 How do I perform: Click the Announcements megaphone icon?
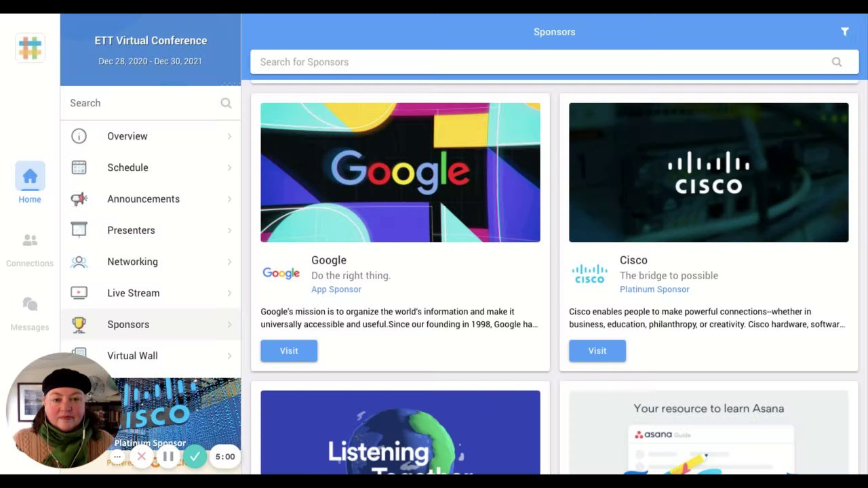tap(79, 199)
